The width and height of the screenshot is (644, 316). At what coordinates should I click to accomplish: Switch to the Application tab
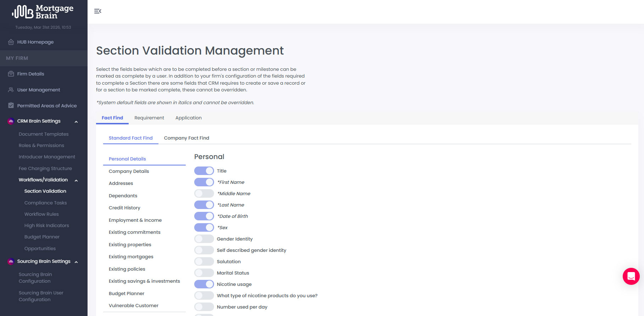point(189,118)
